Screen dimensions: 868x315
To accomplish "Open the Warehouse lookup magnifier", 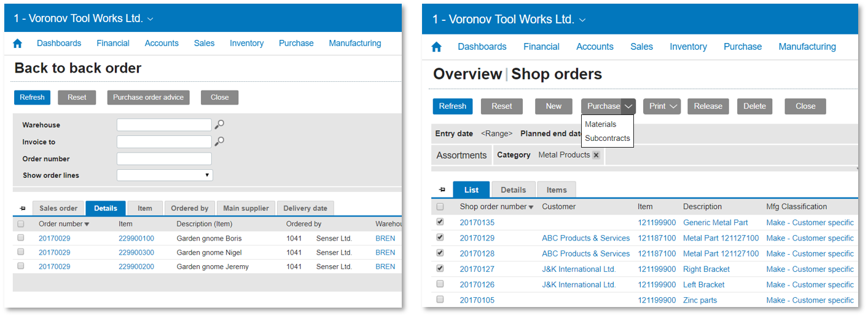I will click(x=219, y=125).
